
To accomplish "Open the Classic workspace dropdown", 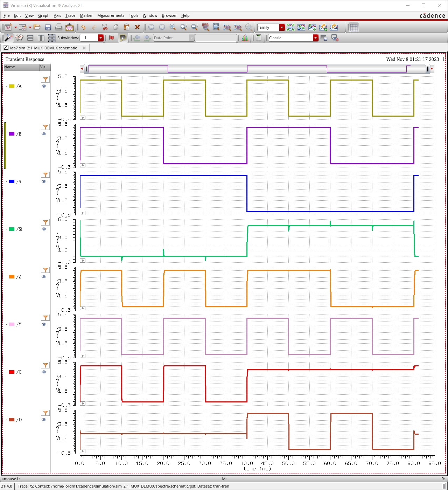I will tap(315, 38).
